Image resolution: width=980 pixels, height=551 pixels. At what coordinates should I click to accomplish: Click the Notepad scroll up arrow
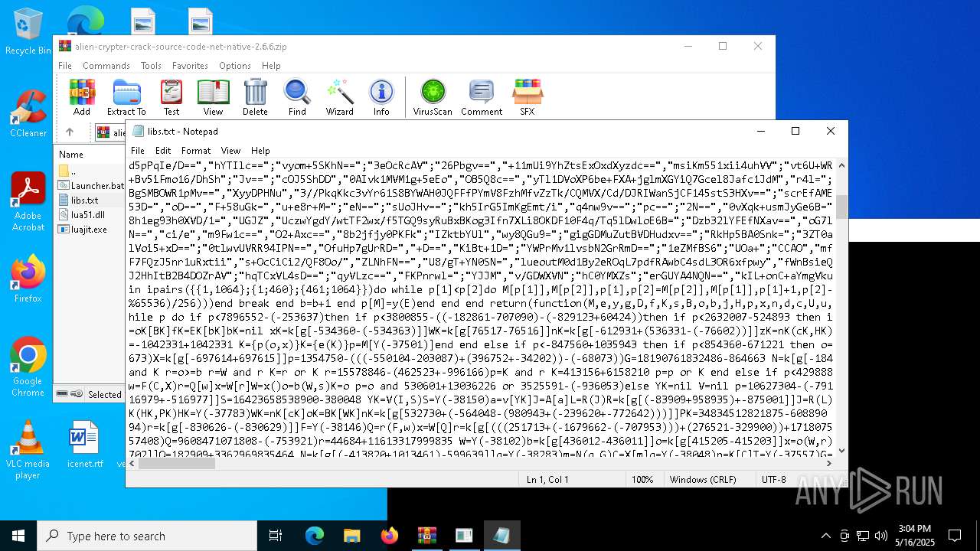click(x=841, y=165)
